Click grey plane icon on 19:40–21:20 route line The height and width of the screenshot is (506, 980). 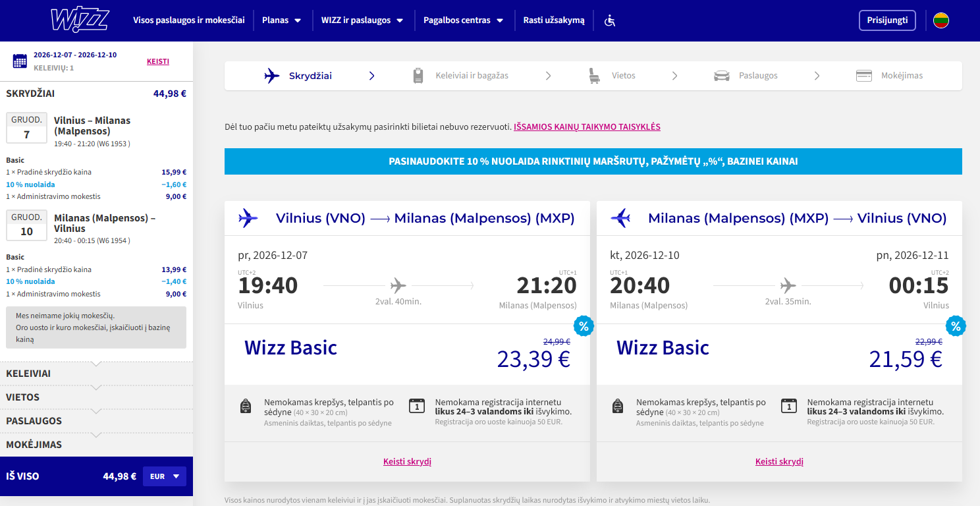[398, 286]
